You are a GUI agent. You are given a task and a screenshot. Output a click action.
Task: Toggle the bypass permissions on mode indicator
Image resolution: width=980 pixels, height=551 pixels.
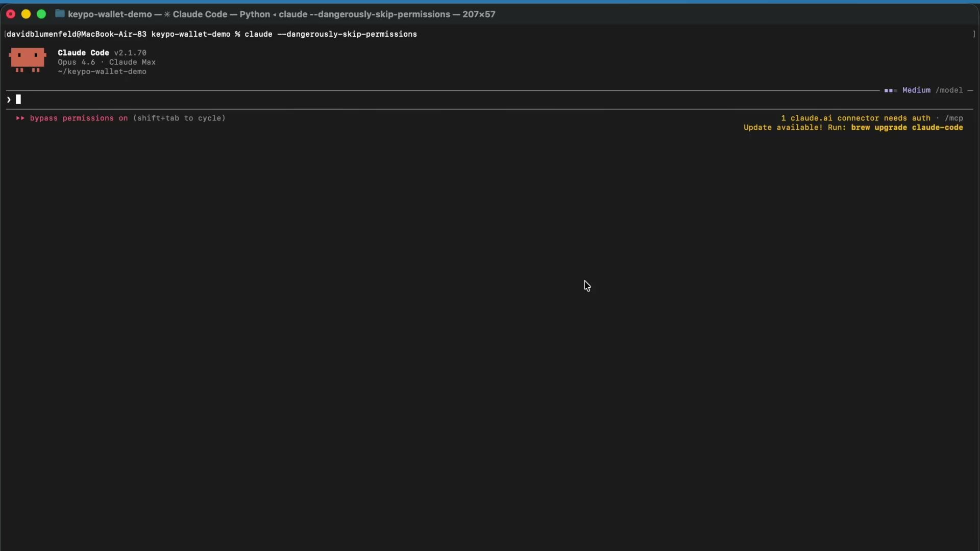click(x=79, y=118)
